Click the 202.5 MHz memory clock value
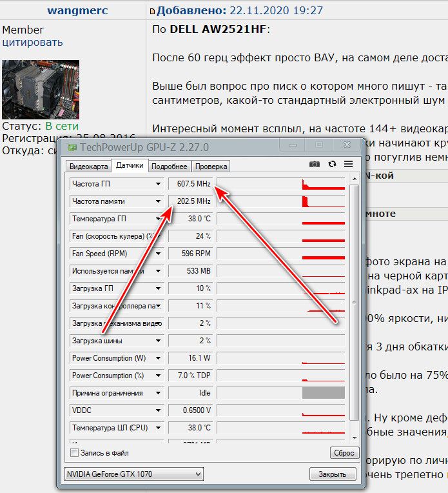448x493 pixels. click(191, 201)
